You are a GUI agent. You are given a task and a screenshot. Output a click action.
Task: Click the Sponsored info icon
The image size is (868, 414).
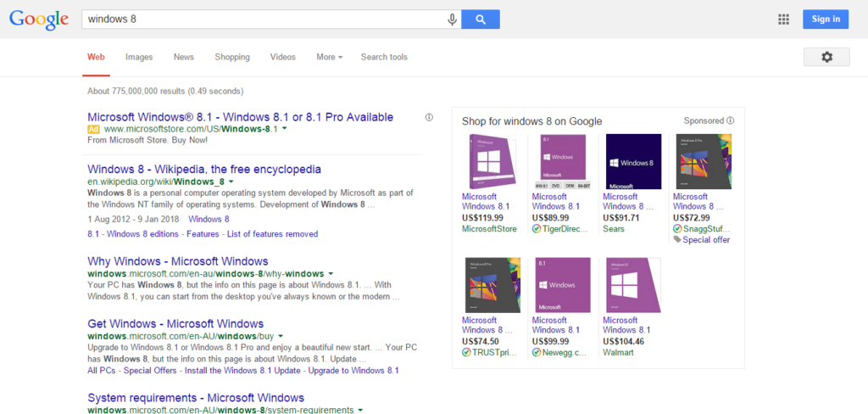click(x=730, y=120)
